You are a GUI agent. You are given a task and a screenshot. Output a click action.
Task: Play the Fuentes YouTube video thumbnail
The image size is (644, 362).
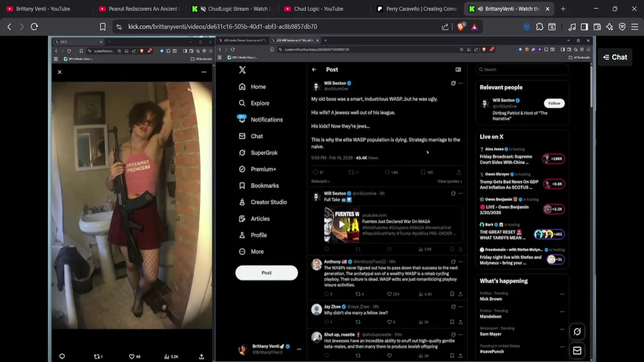pyautogui.click(x=342, y=224)
